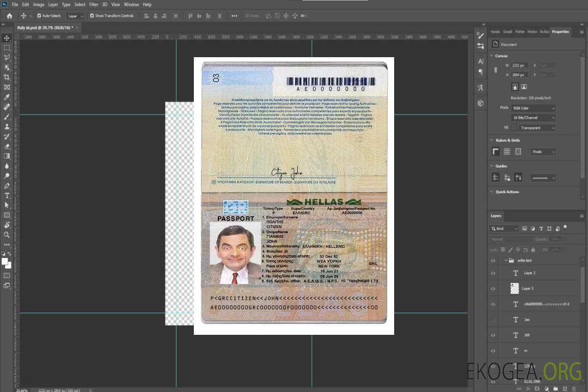
Task: Toggle the Auto-Select checkbox
Action: point(39,16)
